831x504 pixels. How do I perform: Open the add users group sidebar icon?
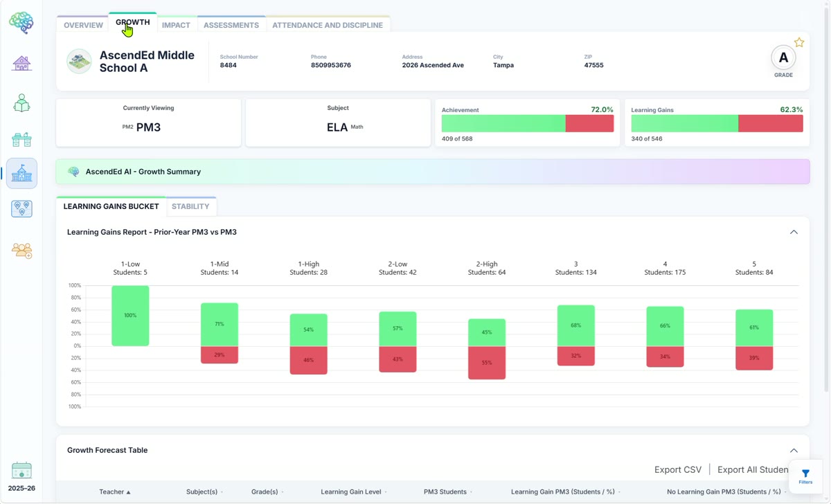(21, 250)
